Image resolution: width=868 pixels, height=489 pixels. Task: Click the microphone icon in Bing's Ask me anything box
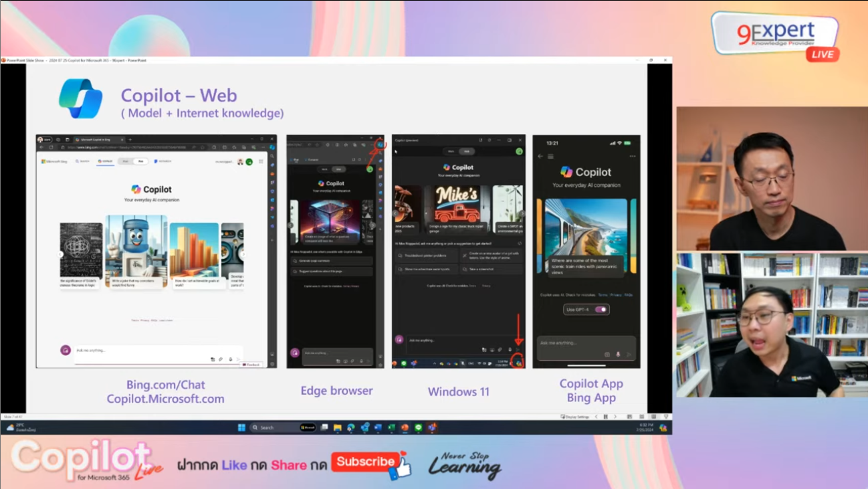click(x=229, y=359)
